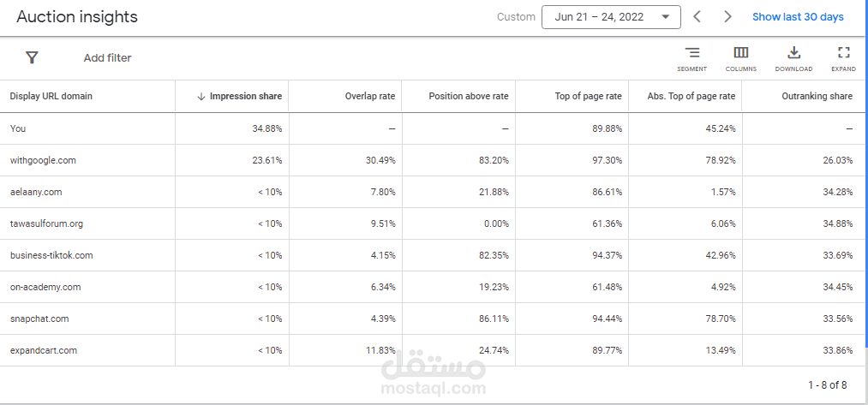Open the Columns chooser icon
The image size is (868, 405).
click(740, 58)
